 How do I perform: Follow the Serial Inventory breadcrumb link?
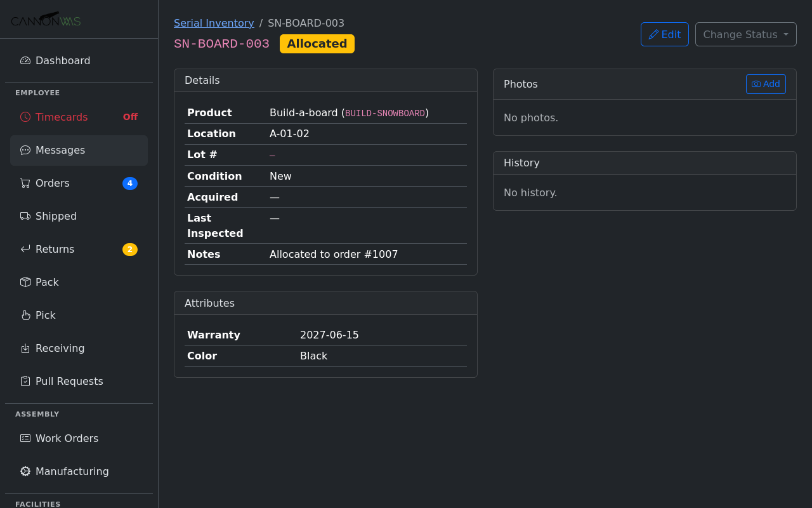click(214, 23)
